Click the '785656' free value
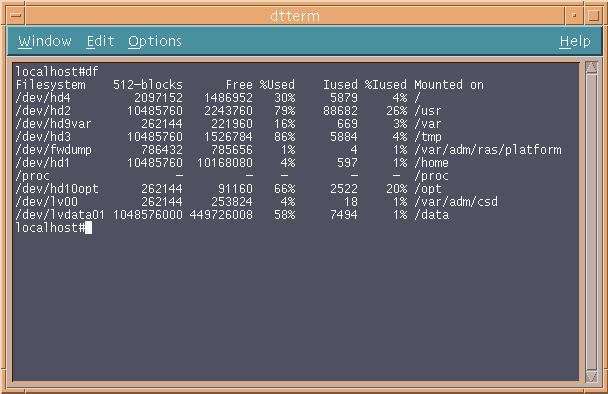608x394 pixels. (x=232, y=150)
